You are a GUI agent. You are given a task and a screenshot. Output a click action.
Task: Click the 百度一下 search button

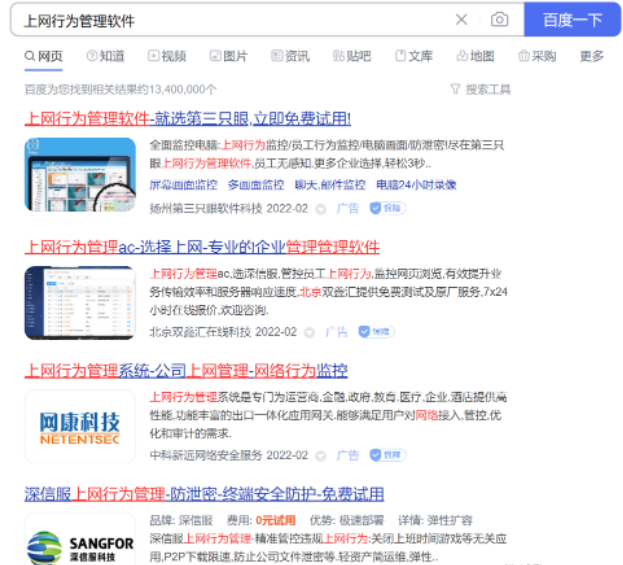pos(572,20)
